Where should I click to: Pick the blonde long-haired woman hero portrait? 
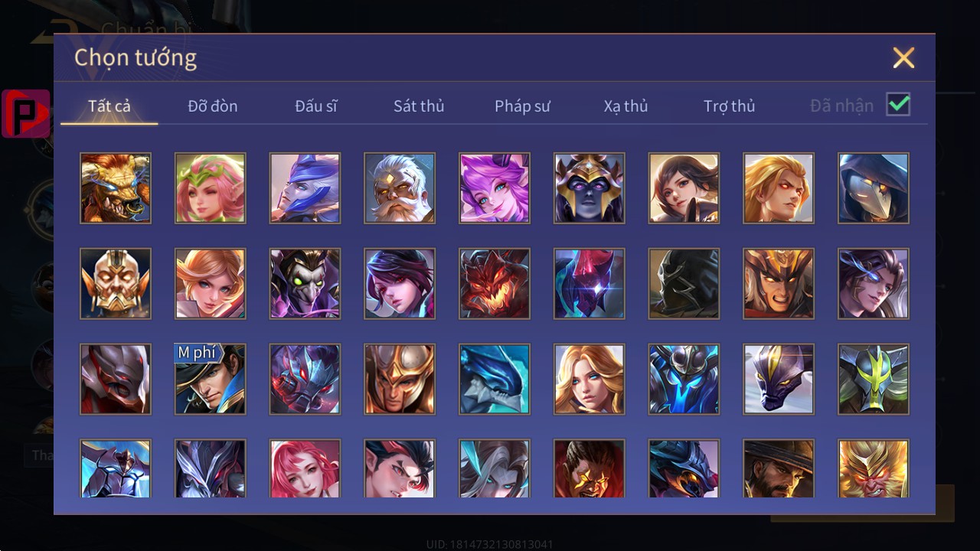click(590, 380)
